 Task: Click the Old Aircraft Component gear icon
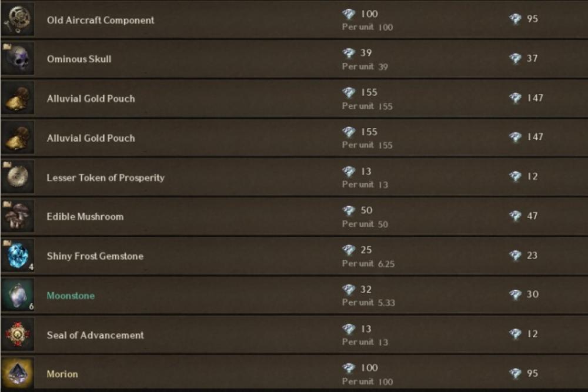click(x=18, y=19)
